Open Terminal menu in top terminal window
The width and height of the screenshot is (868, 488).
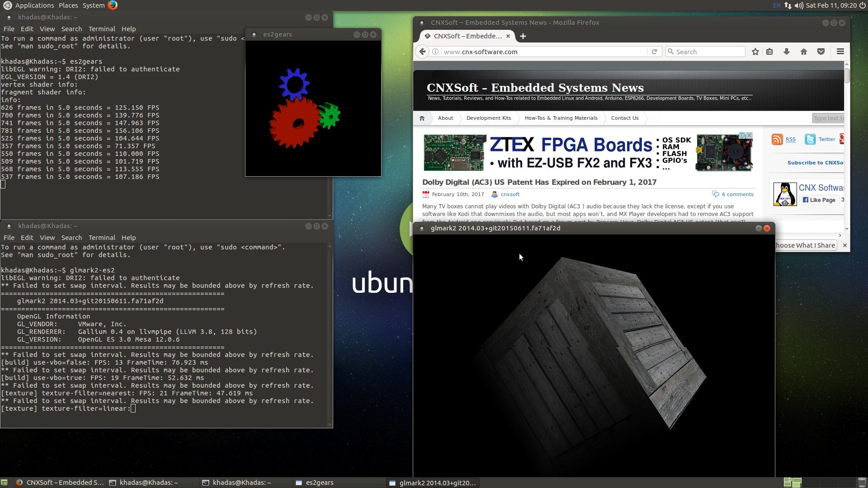[102, 28]
